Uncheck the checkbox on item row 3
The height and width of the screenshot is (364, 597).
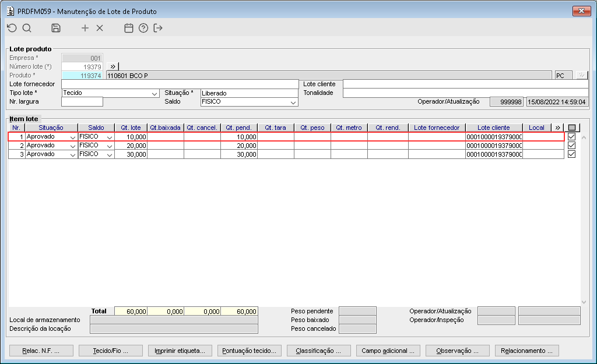571,154
